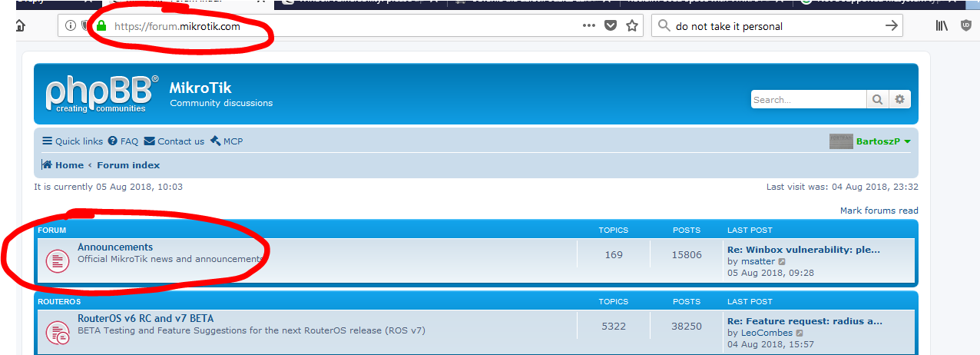Click the search magnifier in browser search bar
The height and width of the screenshot is (355, 980).
664,26
